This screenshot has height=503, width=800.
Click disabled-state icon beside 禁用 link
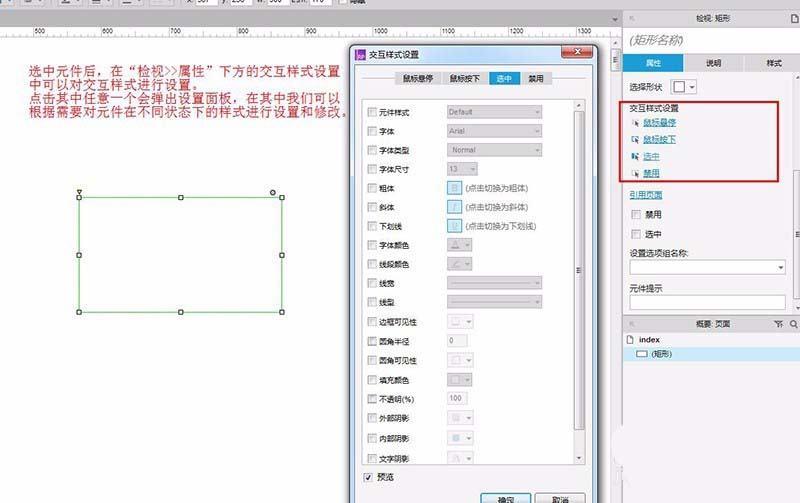pyautogui.click(x=635, y=173)
